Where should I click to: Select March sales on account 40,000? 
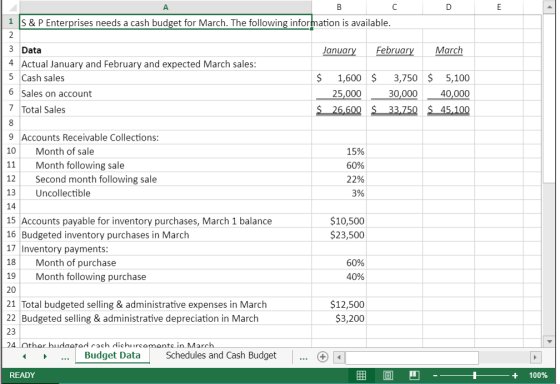(x=449, y=93)
